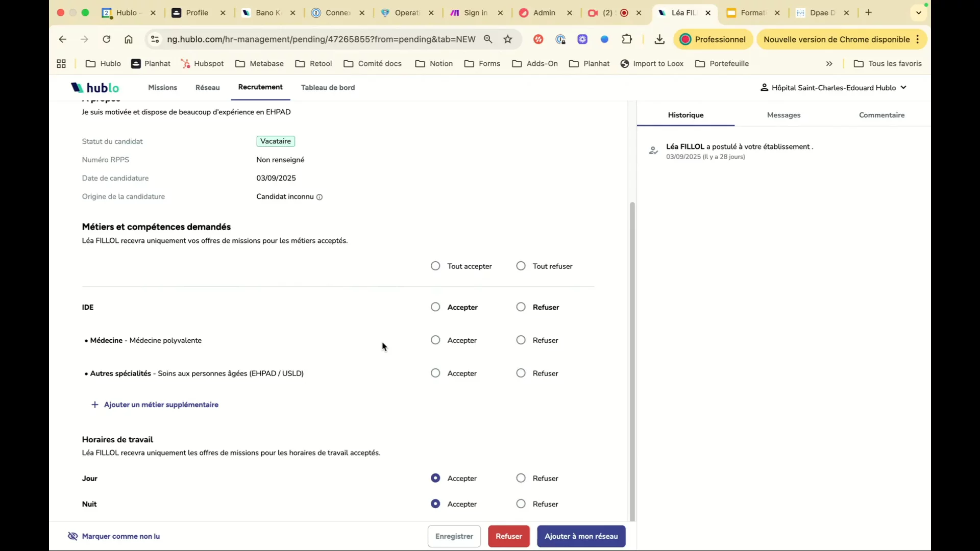Click the Ajouter à mon réseau button
This screenshot has height=551, width=980.
point(581,536)
